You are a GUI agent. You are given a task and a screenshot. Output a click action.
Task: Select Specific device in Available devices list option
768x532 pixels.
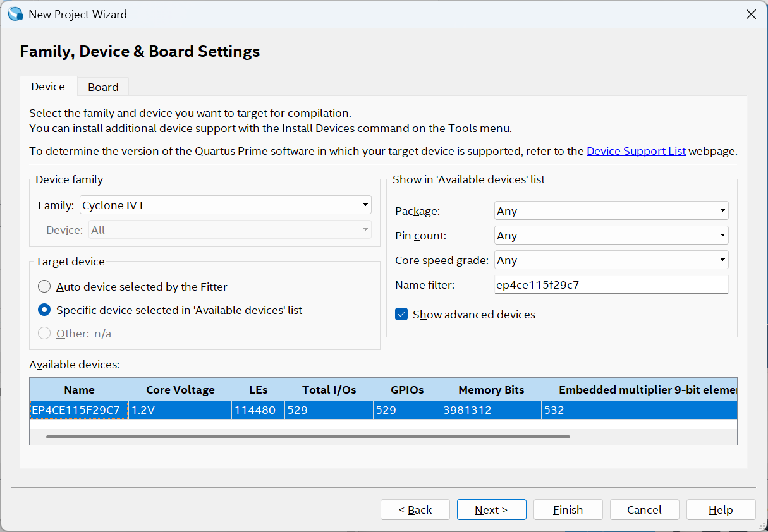44,310
